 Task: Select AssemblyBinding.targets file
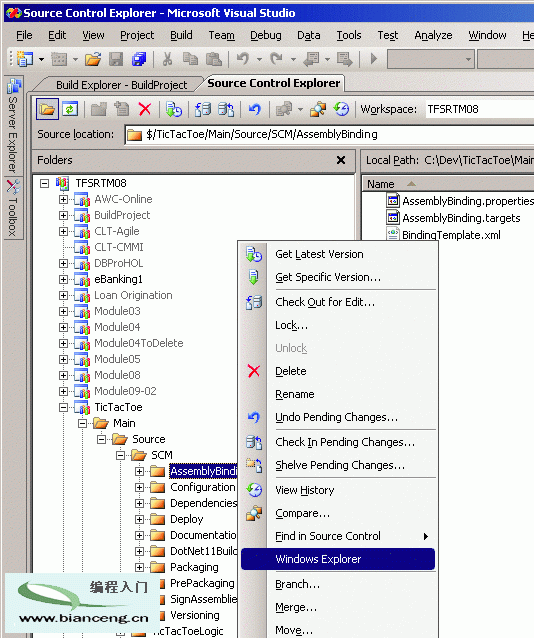461,218
